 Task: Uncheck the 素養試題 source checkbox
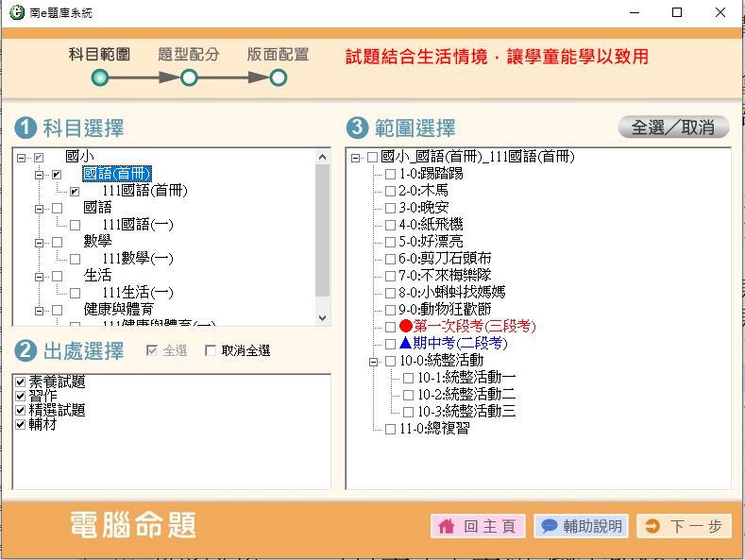pos(21,382)
